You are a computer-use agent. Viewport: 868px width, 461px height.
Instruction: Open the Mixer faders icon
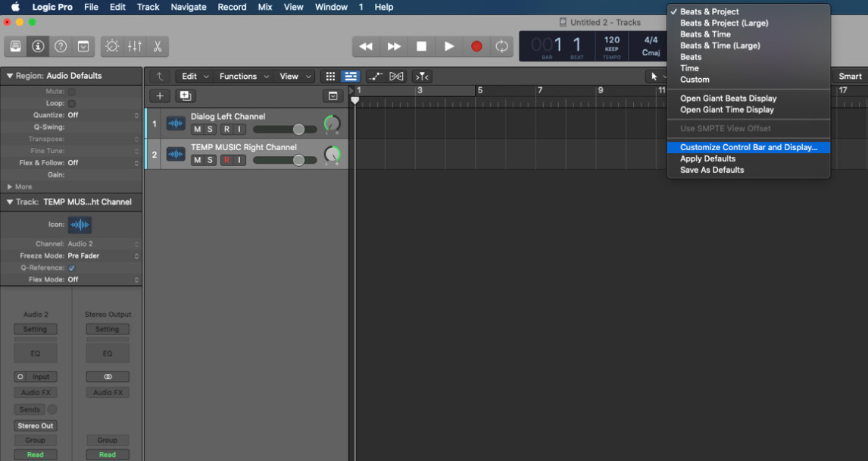click(135, 46)
